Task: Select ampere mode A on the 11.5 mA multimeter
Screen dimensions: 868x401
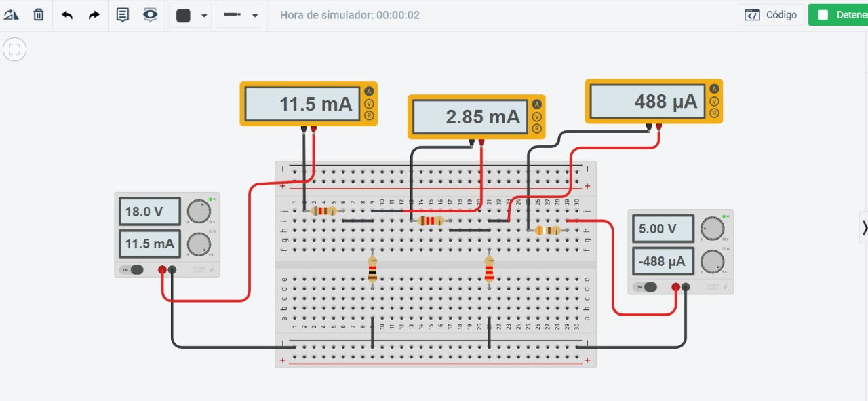Action: 369,89
